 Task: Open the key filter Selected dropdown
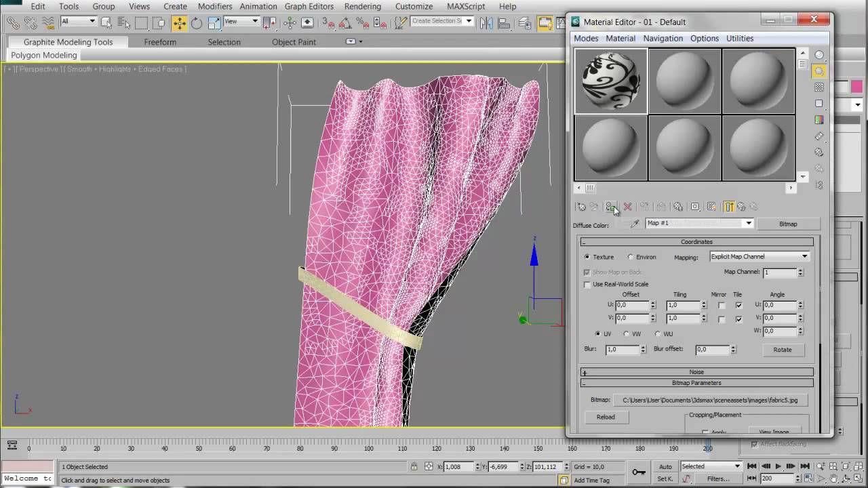pyautogui.click(x=711, y=466)
